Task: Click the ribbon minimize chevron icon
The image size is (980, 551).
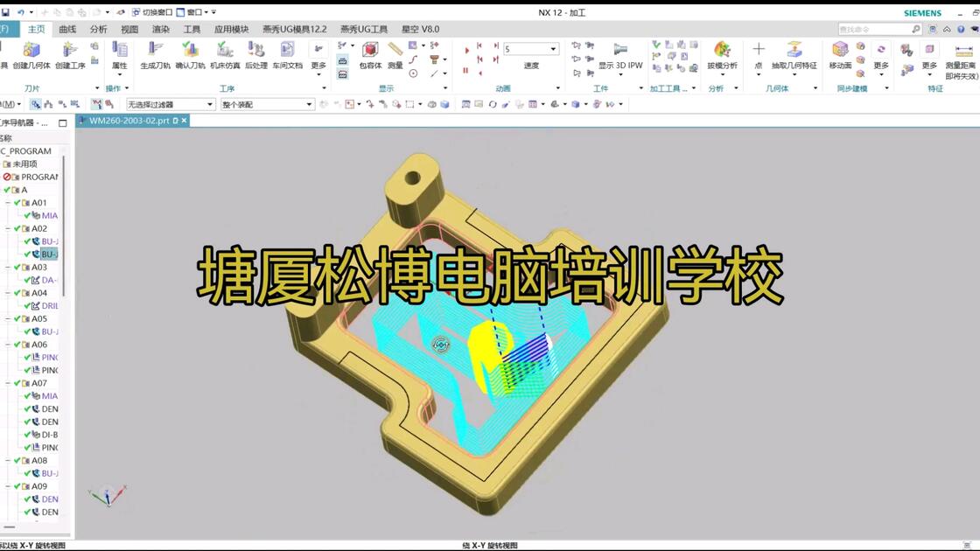Action: pyautogui.click(x=947, y=29)
